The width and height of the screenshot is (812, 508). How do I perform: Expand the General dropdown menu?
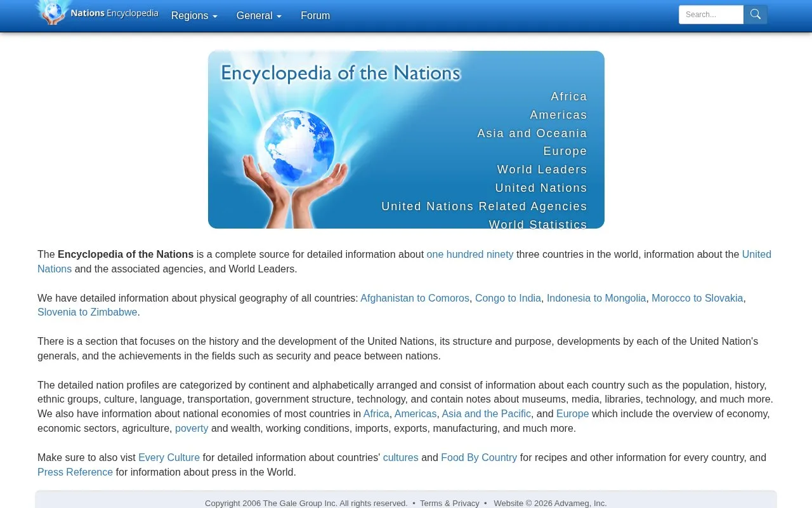point(259,16)
